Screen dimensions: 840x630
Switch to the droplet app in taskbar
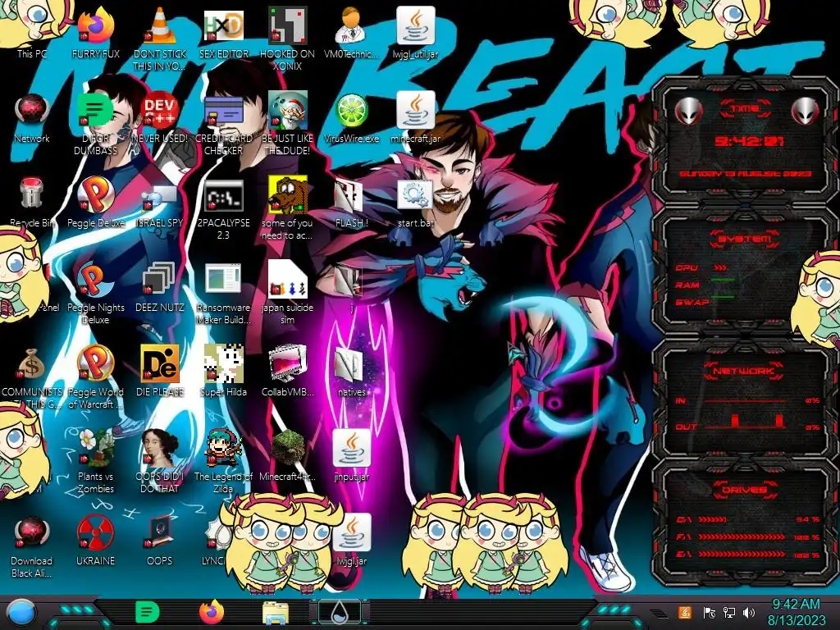339,613
